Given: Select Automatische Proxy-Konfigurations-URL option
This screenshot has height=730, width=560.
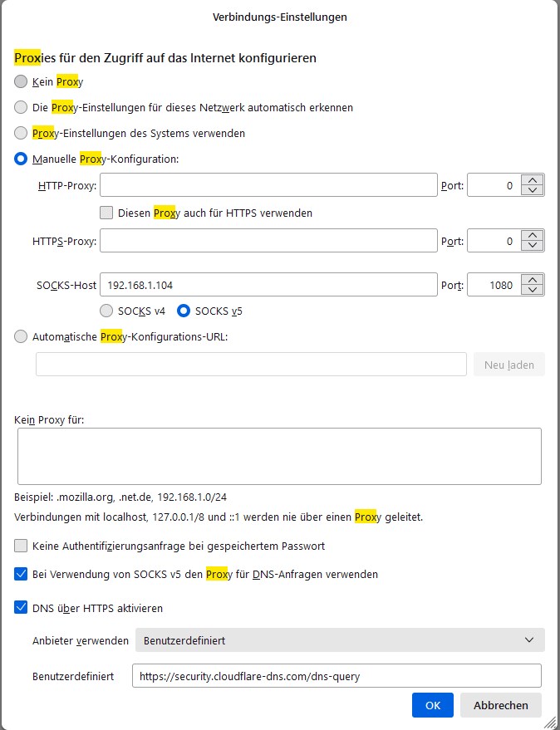Looking at the screenshot, I should (21, 336).
